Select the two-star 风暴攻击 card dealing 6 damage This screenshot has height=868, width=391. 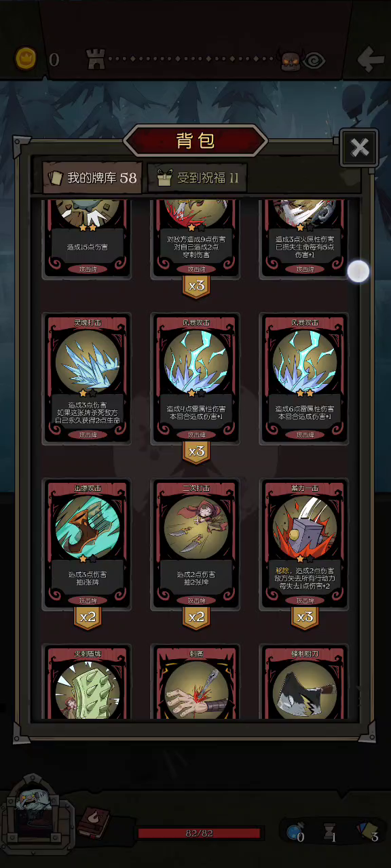pos(305,378)
